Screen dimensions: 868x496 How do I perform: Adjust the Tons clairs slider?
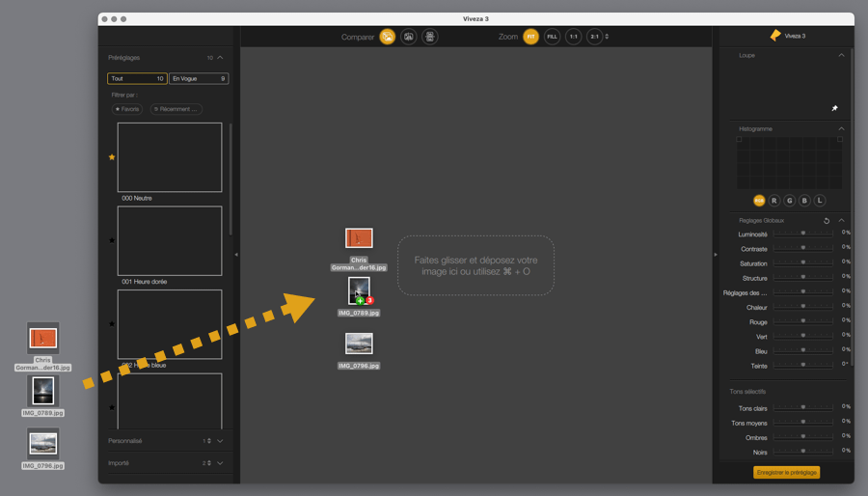pos(802,407)
